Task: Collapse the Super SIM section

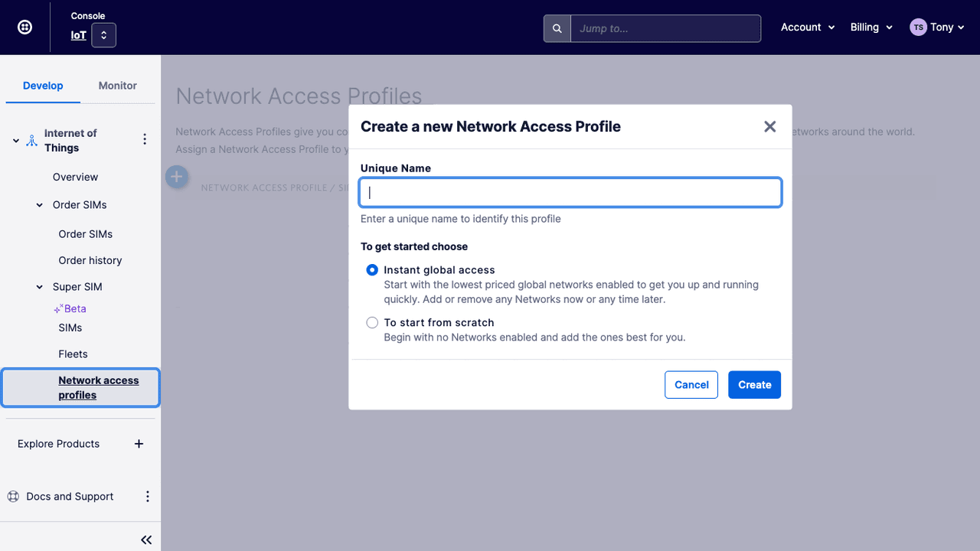Action: coord(39,286)
